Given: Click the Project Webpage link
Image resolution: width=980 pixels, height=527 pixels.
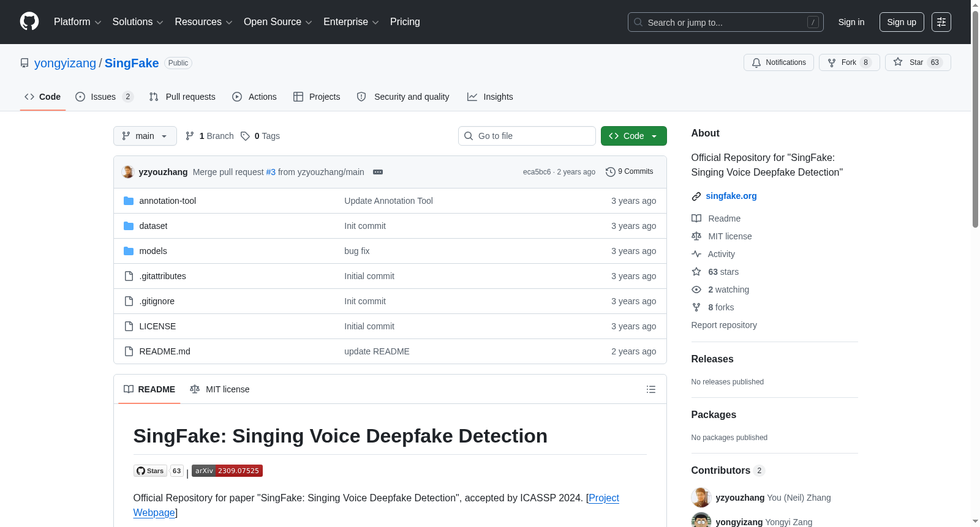Looking at the screenshot, I should pos(376,506).
